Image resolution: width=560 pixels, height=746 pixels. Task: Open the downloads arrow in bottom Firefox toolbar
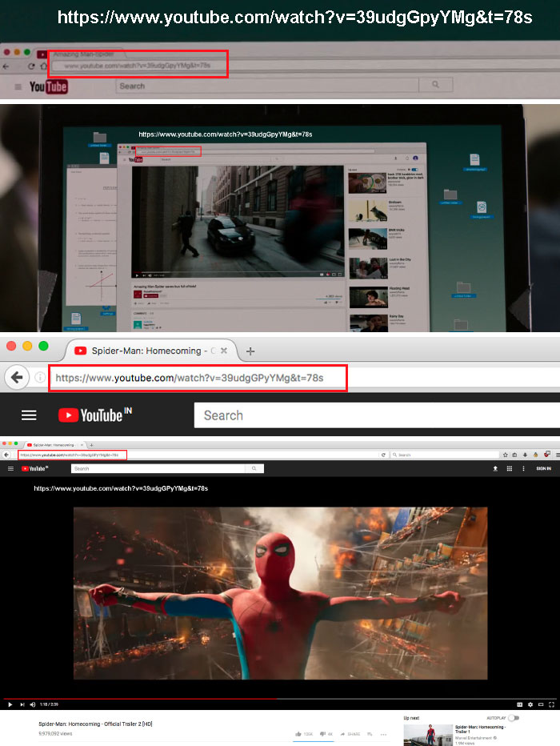coord(525,455)
